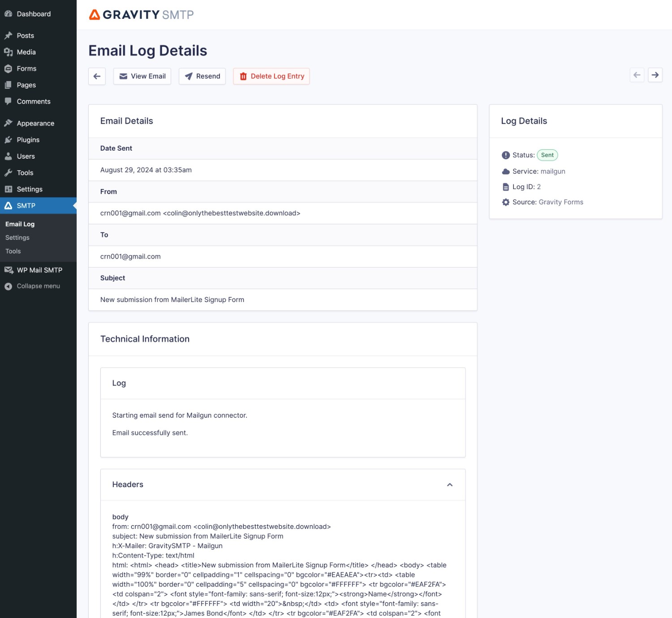The height and width of the screenshot is (618, 672).
Task: Click the Source gear icon
Action: pos(506,202)
